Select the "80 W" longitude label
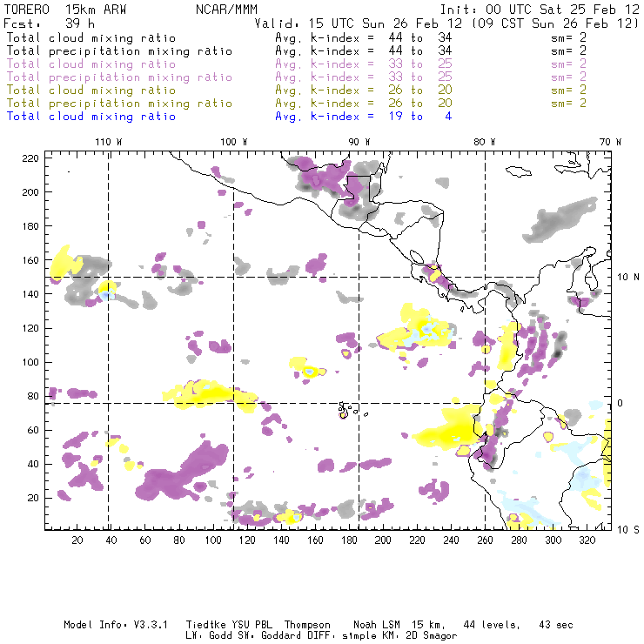 click(x=485, y=142)
